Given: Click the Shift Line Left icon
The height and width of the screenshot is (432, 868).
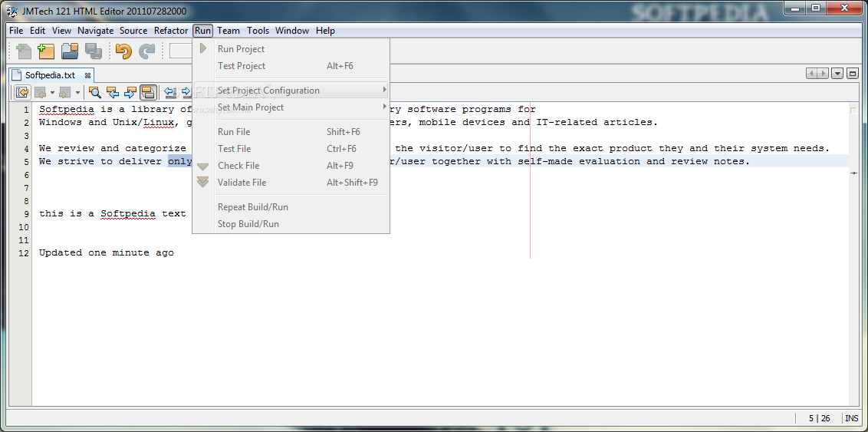Looking at the screenshot, I should point(171,92).
